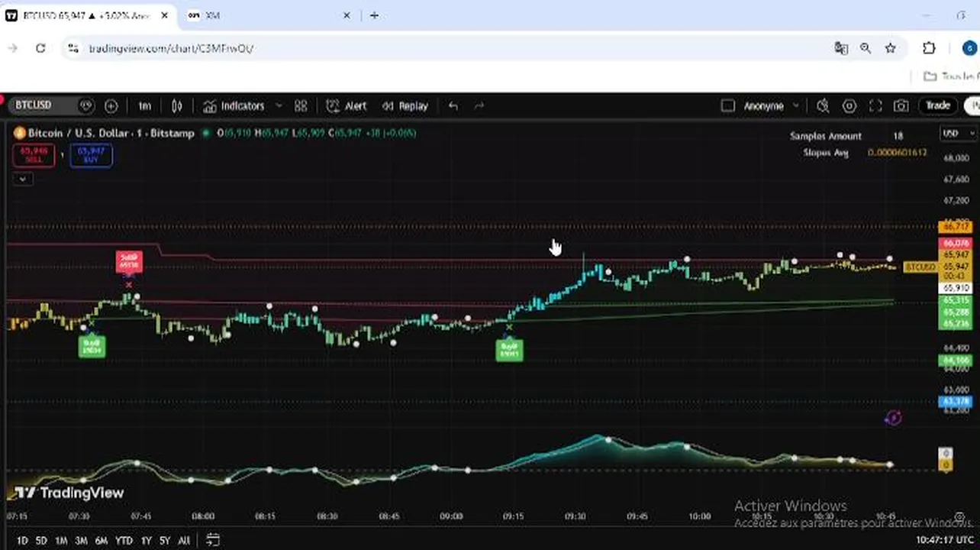
Task: Click the 10:47:17 UTC timezone clock
Action: pos(945,540)
